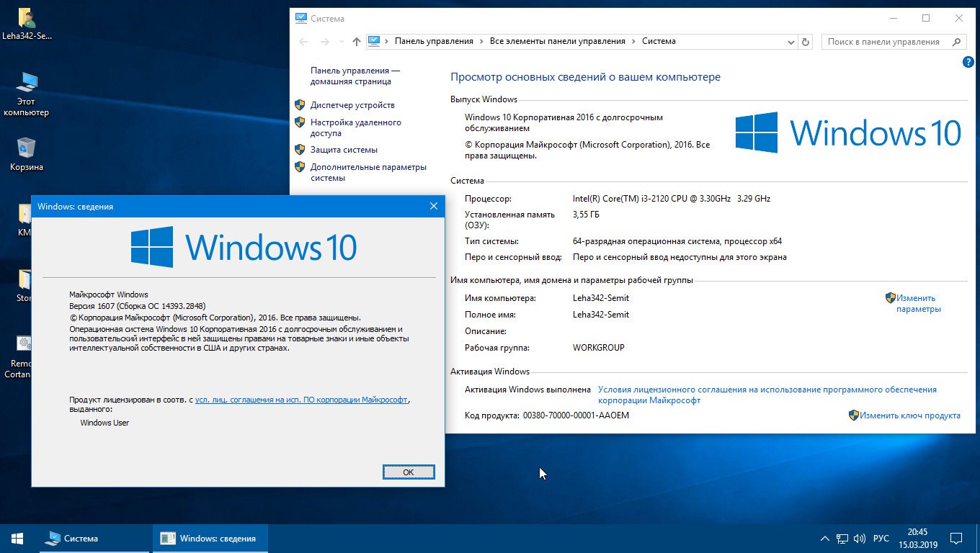Click the processor value Intel(R) Core(TM) i3-2120
The height and width of the screenshot is (553, 980).
(x=671, y=199)
